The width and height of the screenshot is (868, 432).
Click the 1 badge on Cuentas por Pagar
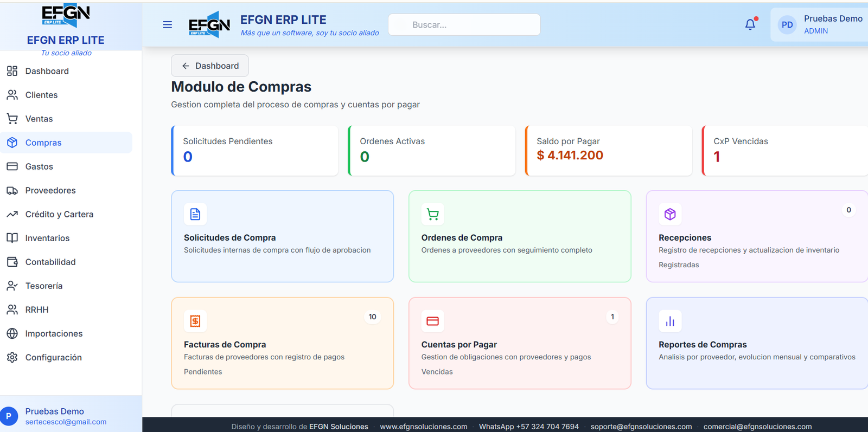[612, 317]
